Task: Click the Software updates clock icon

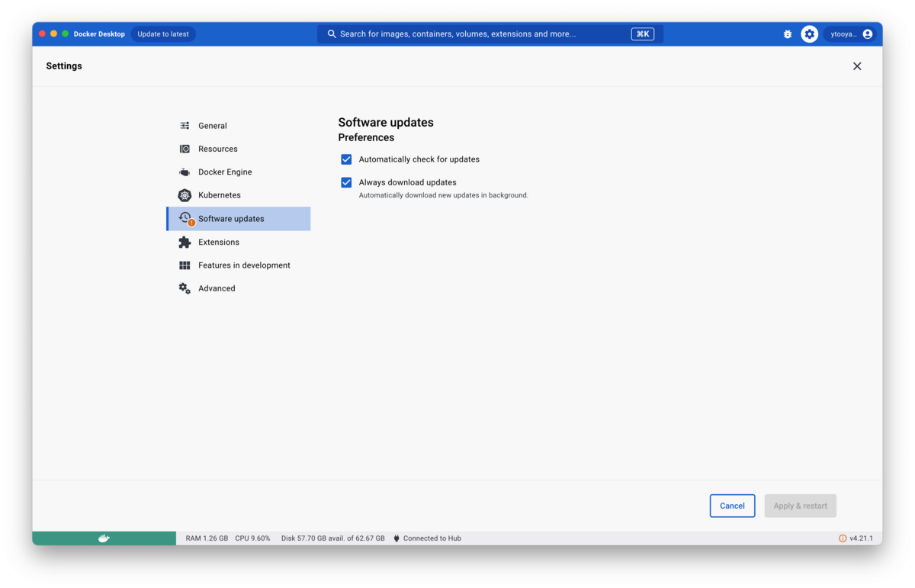Action: coord(185,218)
